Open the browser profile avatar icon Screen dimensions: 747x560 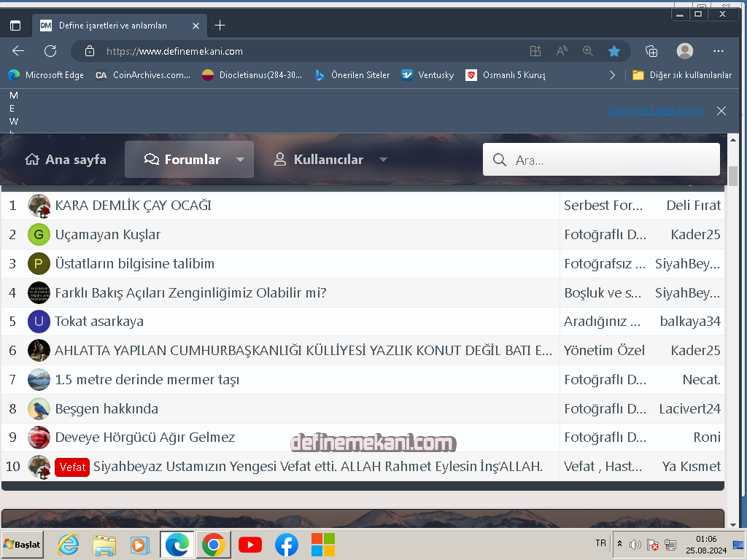pos(684,51)
